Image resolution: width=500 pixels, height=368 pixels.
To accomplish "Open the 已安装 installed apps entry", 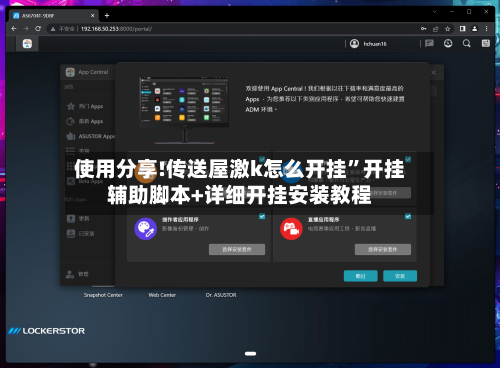I will pyautogui.click(x=80, y=234).
